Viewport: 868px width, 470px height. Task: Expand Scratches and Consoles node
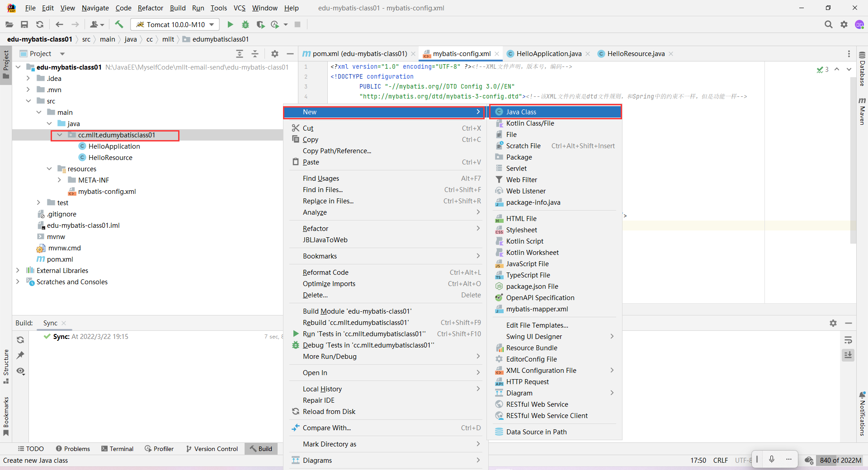coord(18,282)
